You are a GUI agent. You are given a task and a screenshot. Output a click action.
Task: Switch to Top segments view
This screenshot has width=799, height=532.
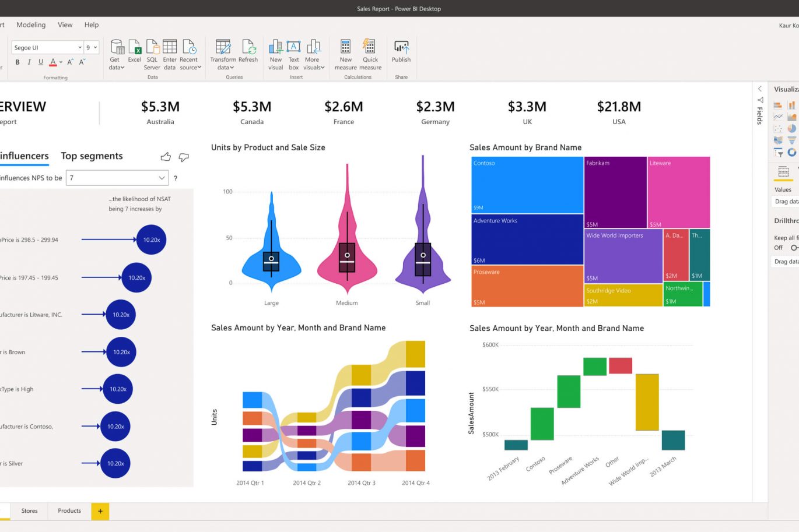coord(92,156)
